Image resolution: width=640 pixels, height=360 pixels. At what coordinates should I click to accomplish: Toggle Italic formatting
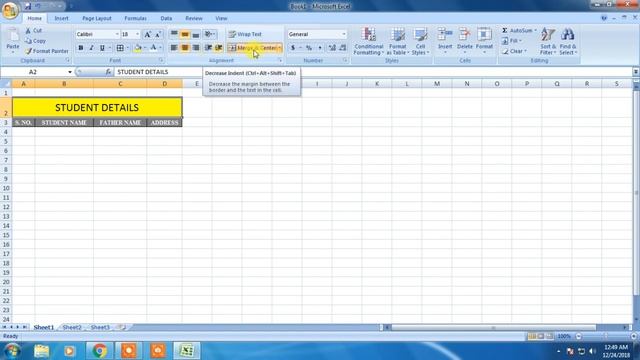click(x=91, y=48)
